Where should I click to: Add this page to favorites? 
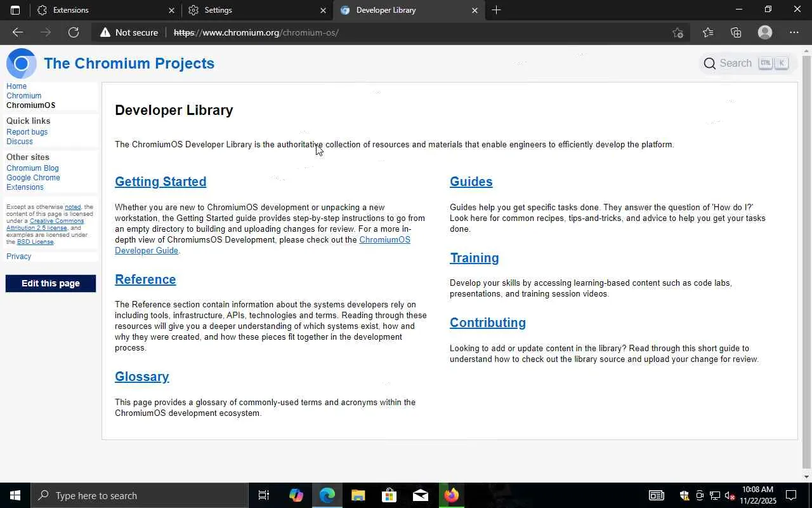678,32
